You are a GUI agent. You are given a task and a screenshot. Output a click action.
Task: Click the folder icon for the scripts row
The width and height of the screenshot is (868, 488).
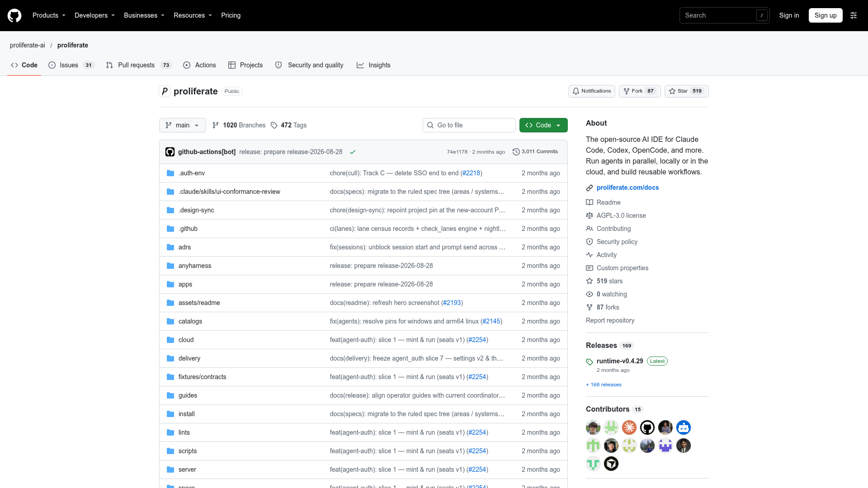(170, 451)
